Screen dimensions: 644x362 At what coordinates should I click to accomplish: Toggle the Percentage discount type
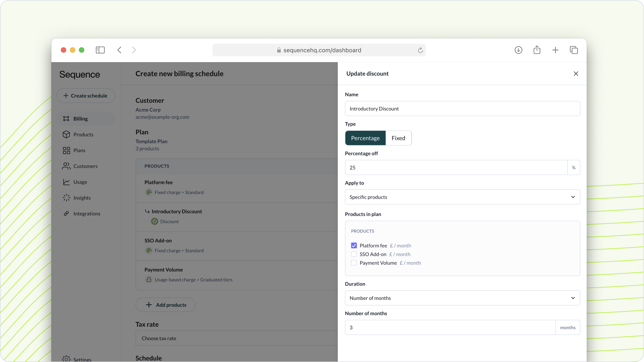365,138
